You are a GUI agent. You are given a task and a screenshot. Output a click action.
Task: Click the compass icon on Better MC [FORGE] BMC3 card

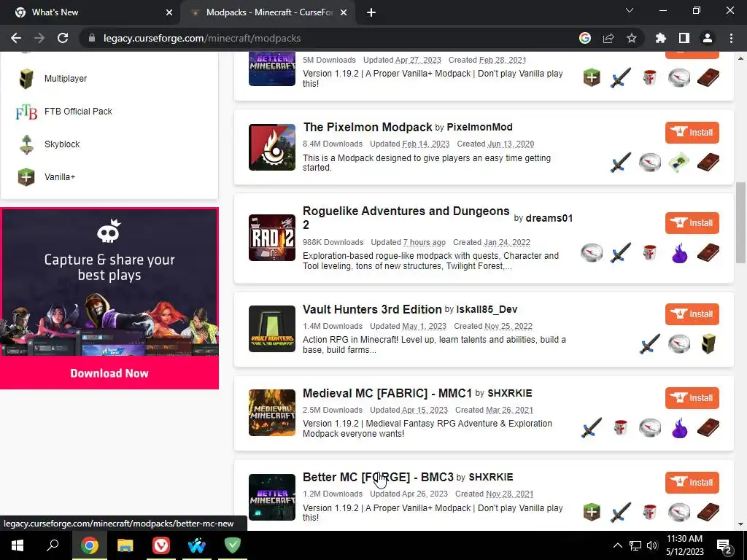679,512
